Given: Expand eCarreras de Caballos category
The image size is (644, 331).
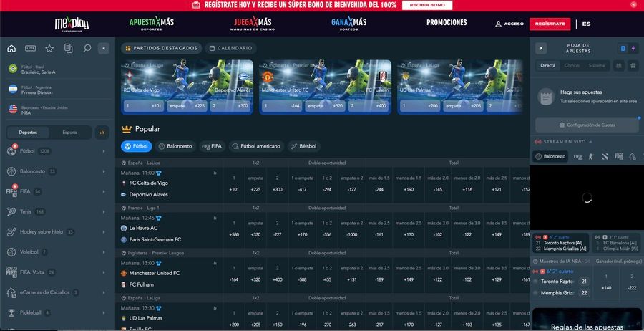Looking at the screenshot, I should point(57,292).
